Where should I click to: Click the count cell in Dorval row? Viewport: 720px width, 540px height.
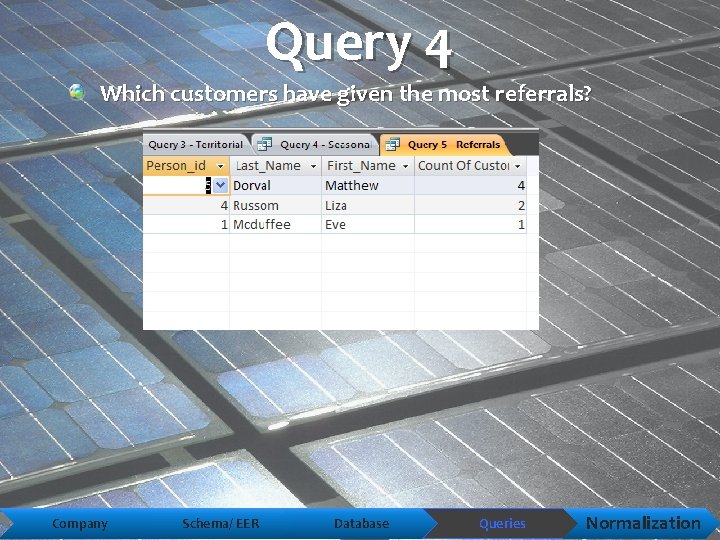click(470, 186)
